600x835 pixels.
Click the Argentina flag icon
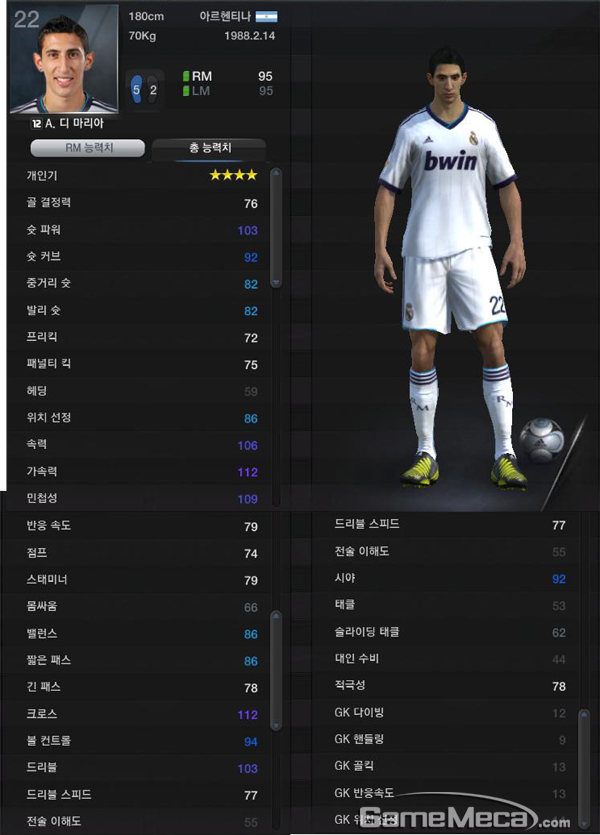click(266, 17)
